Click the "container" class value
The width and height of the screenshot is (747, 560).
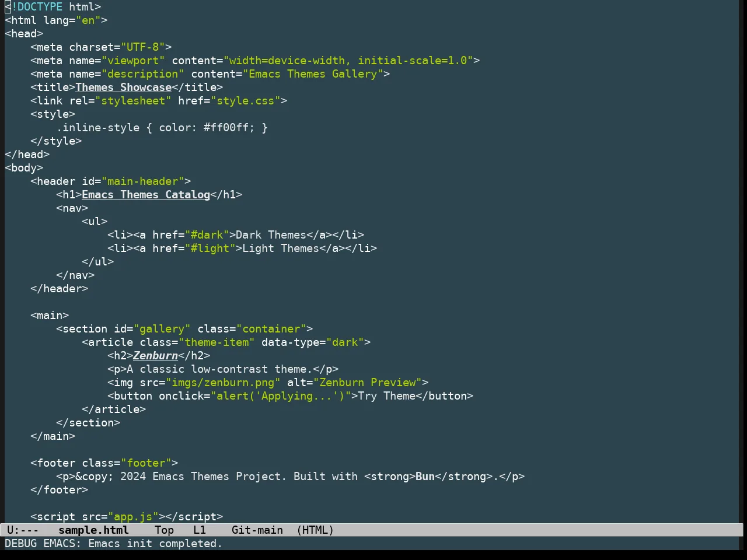(x=271, y=329)
